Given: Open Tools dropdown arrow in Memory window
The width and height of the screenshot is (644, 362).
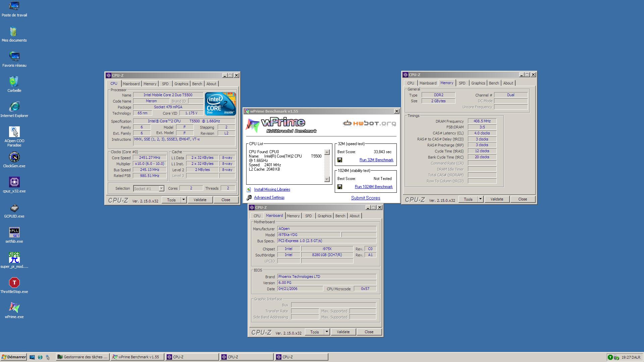Looking at the screenshot, I should tap(480, 199).
